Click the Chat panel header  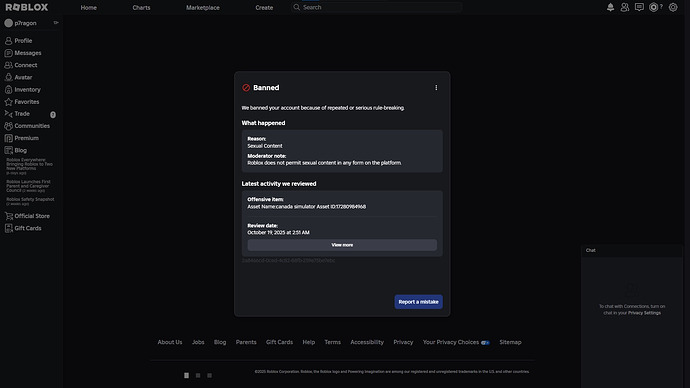[x=632, y=250]
